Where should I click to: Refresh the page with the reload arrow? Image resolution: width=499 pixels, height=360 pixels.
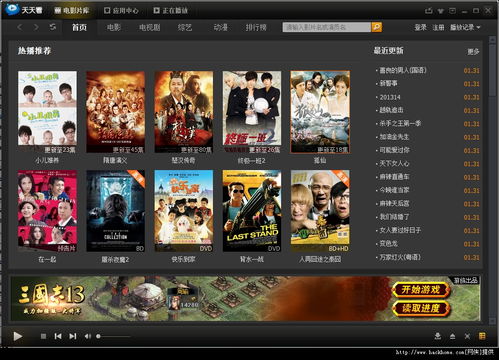click(x=53, y=27)
